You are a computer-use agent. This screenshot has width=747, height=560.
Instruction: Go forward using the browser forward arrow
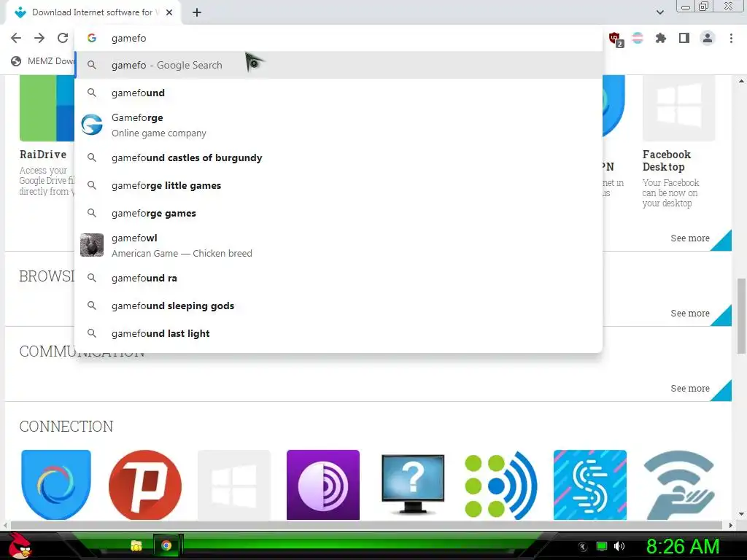pyautogui.click(x=39, y=38)
